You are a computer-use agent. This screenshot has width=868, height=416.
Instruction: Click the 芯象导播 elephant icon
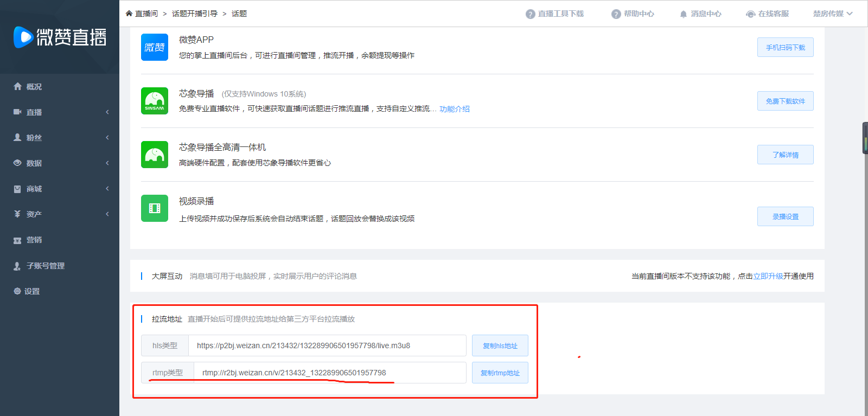click(x=155, y=101)
